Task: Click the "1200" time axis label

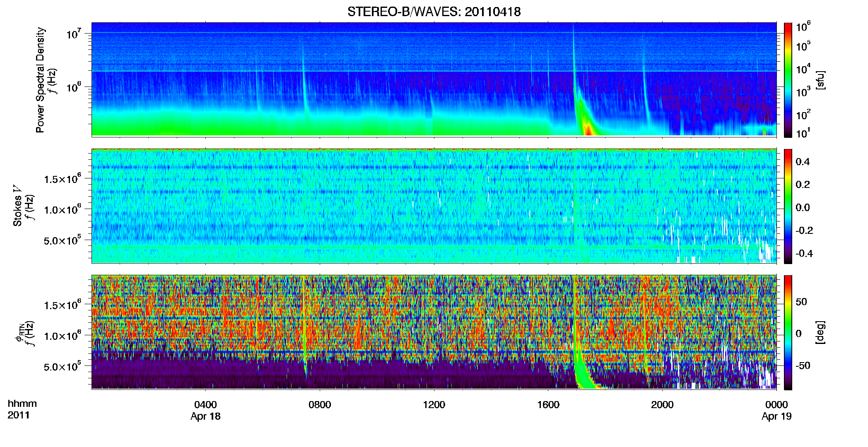Action: pos(434,404)
